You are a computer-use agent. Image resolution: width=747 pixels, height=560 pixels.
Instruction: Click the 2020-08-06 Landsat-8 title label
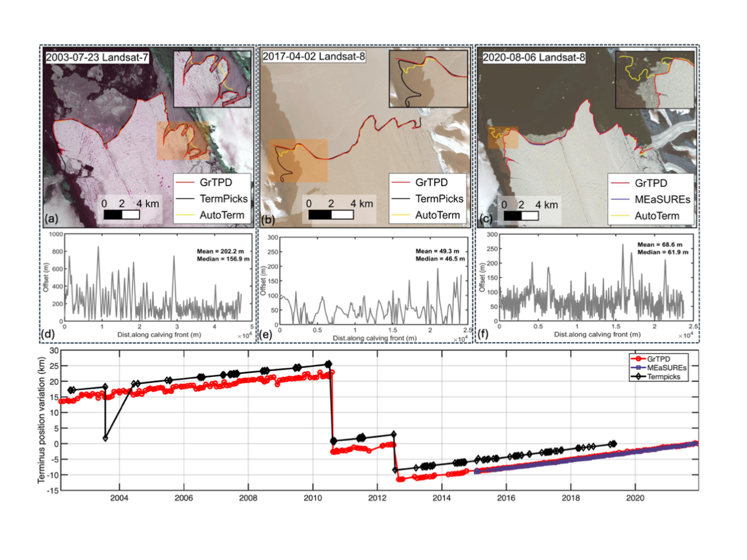tap(534, 58)
